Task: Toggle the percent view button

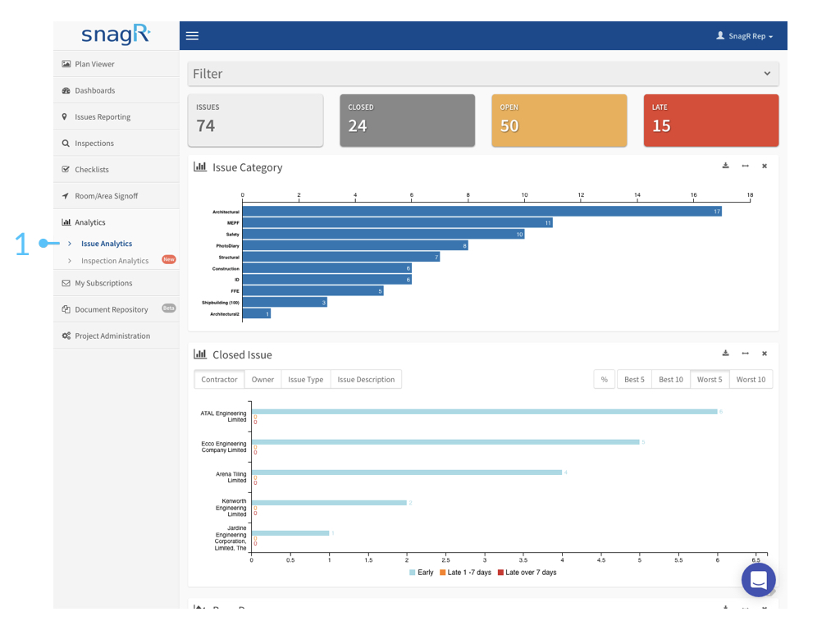Action: (x=604, y=379)
